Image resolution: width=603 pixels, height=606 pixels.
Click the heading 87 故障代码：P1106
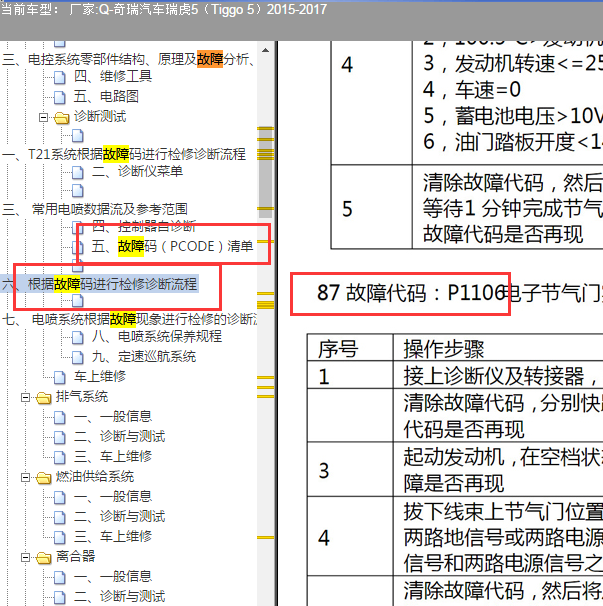[412, 293]
